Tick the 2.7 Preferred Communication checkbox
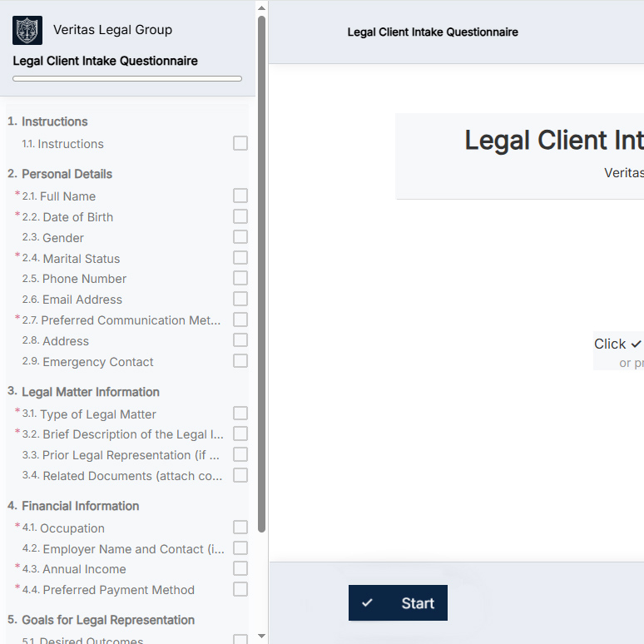644x644 pixels. pos(240,320)
